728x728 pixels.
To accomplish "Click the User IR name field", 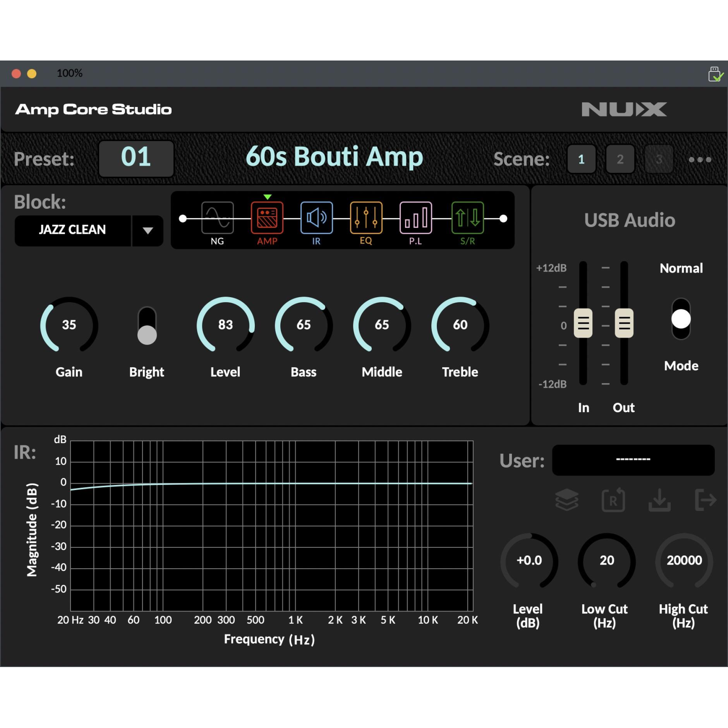I will (633, 460).
